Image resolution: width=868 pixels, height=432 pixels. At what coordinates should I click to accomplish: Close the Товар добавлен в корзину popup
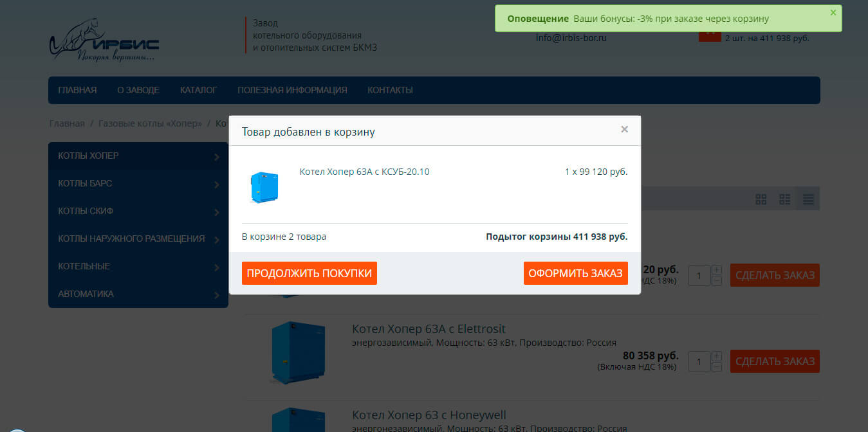pyautogui.click(x=624, y=129)
